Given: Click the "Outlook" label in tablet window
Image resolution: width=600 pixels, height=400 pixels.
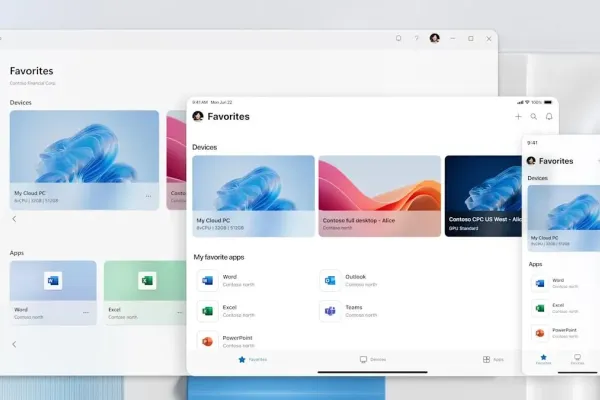Looking at the screenshot, I should pos(355,277).
